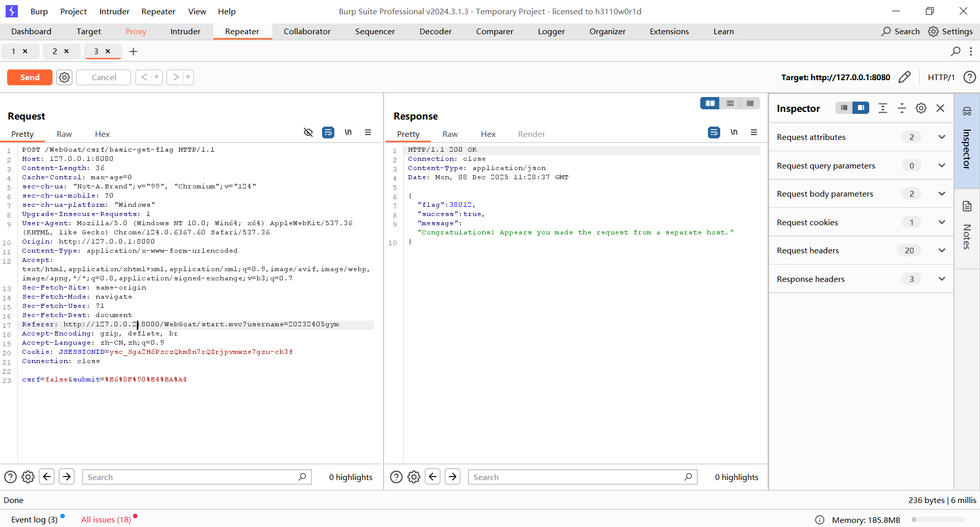Viewport: 980px width, 527px height.
Task: Open Response panel hamburger menu
Action: click(754, 132)
